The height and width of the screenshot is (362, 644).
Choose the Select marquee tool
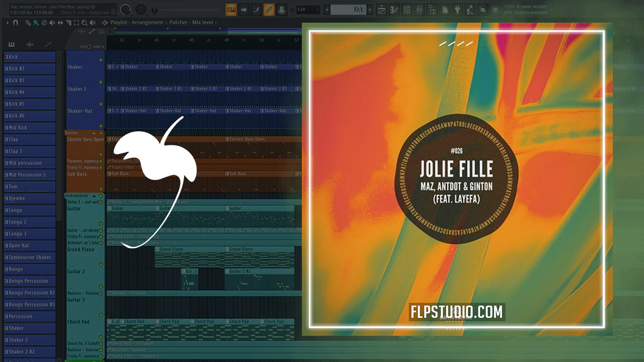(76, 23)
